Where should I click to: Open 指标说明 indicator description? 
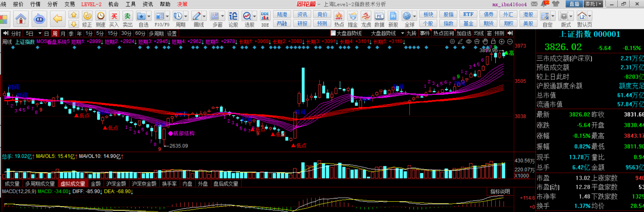tap(500, 191)
